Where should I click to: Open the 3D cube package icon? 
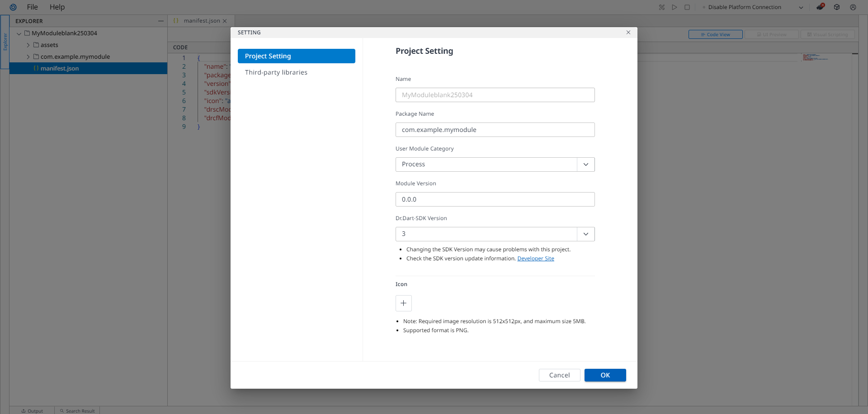coord(837,7)
